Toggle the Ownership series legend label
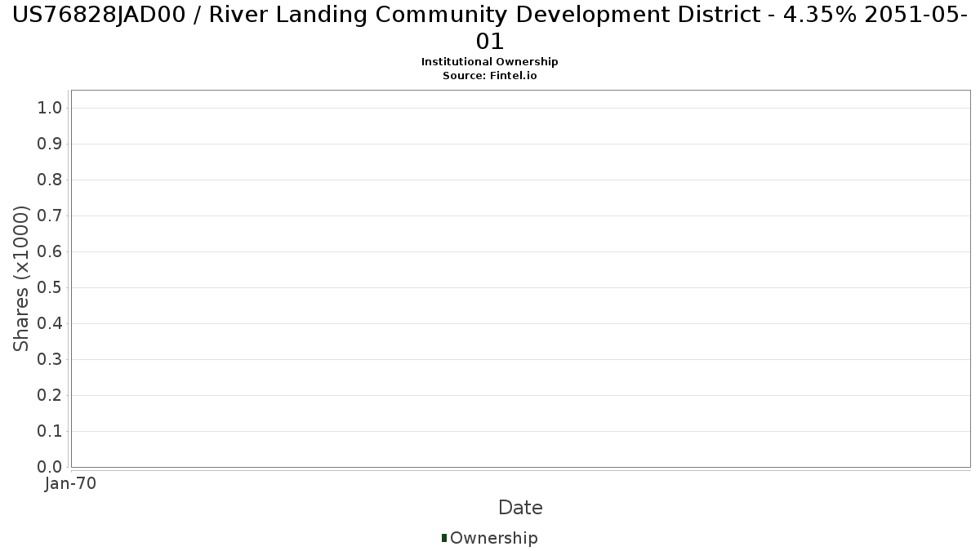Viewport: 980px width, 551px height. click(x=493, y=538)
